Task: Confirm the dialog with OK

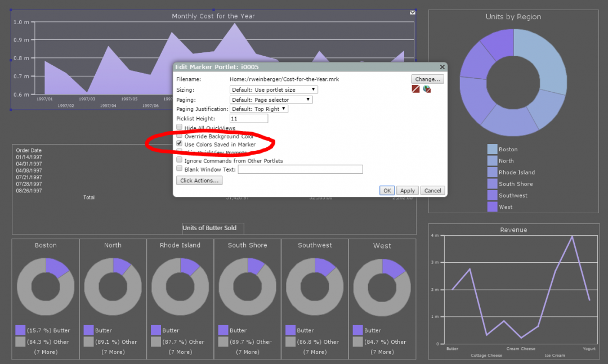Action: 387,190
